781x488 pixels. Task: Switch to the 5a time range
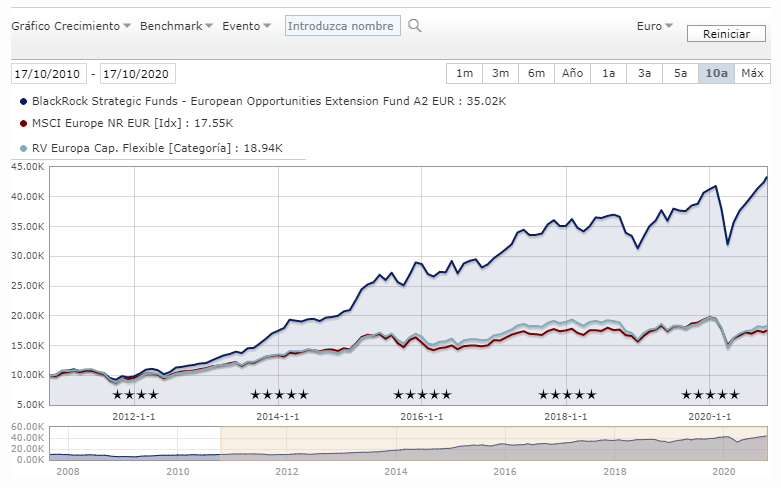[x=680, y=73]
